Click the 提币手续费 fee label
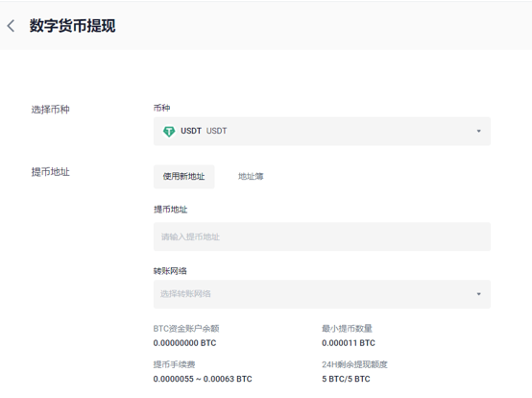Screen dimensions: 532x398 tap(175, 364)
